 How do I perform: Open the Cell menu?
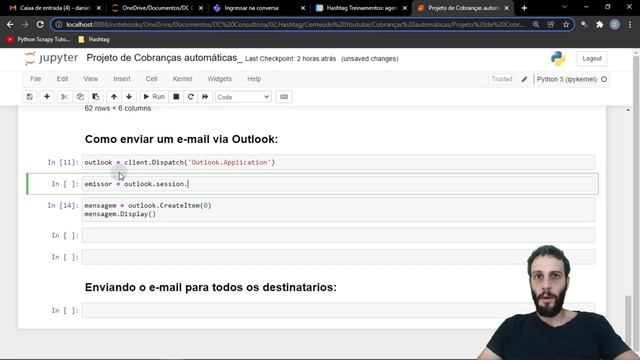151,79
